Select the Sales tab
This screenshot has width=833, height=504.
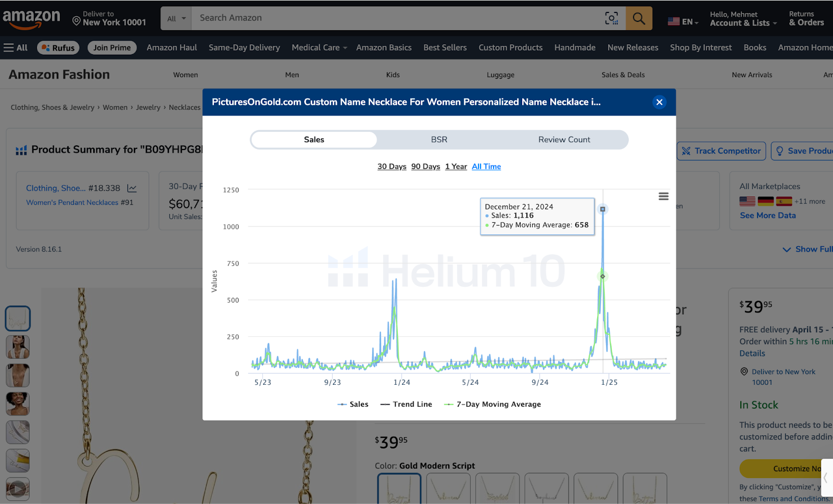[314, 140]
